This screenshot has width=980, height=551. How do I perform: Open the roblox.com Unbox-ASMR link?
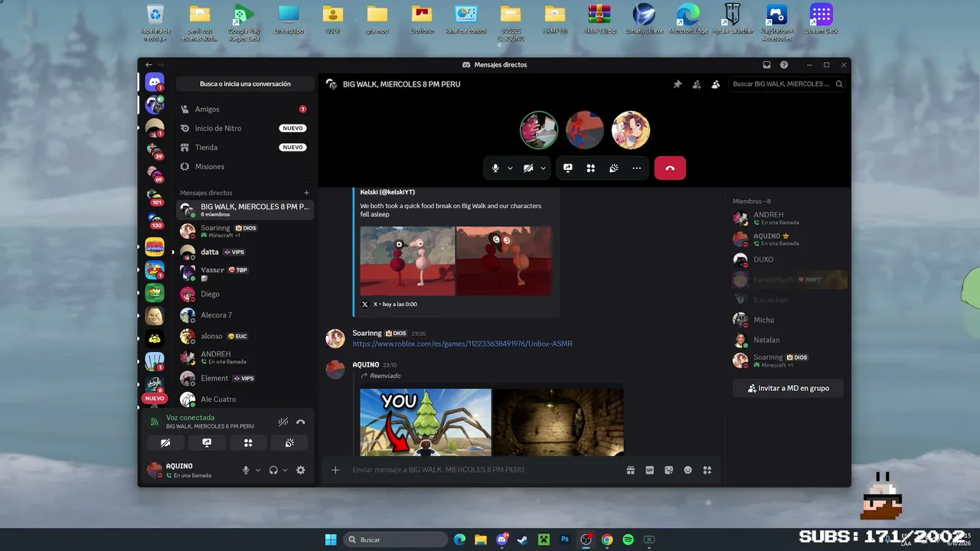pos(462,344)
